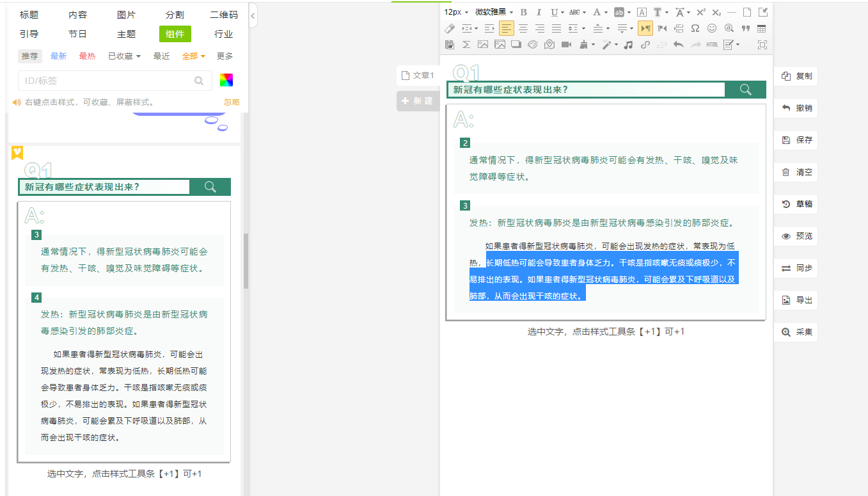The height and width of the screenshot is (496, 868).
Task: Open the 图片 category
Action: point(126,15)
